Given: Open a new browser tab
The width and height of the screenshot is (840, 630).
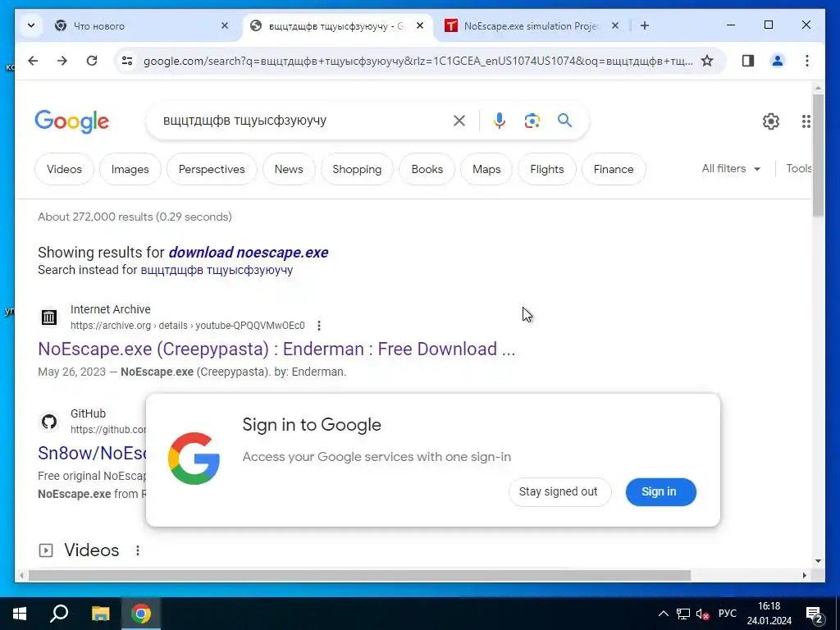Looking at the screenshot, I should (x=645, y=25).
